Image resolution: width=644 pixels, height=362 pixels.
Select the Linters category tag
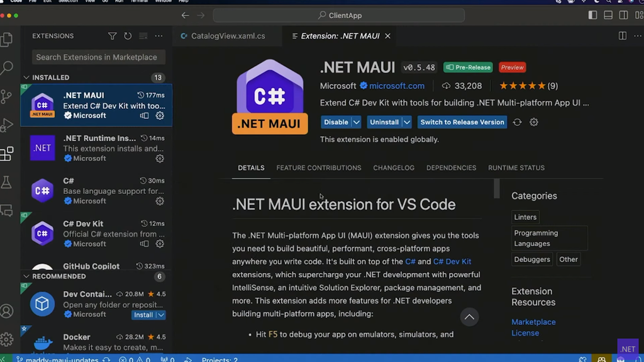tap(525, 217)
